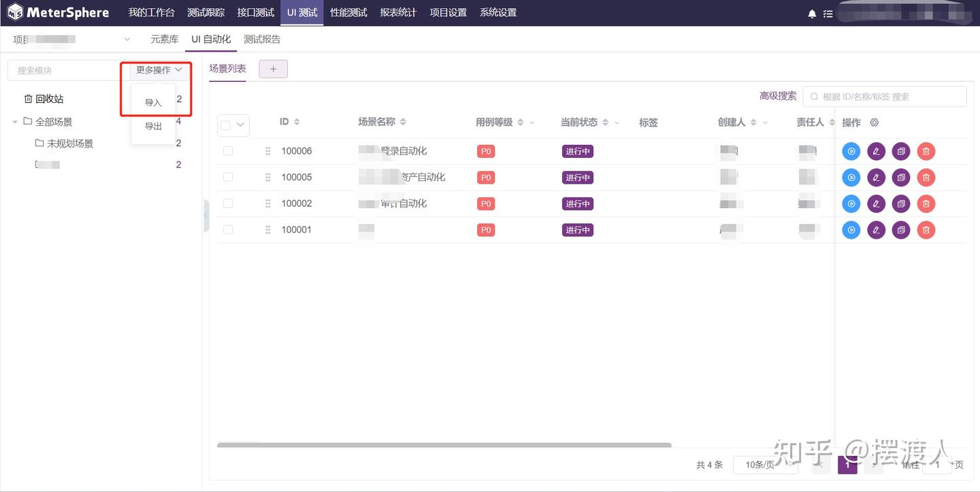Go to 接口测试 in the top navigation
The image size is (980, 492).
point(256,13)
